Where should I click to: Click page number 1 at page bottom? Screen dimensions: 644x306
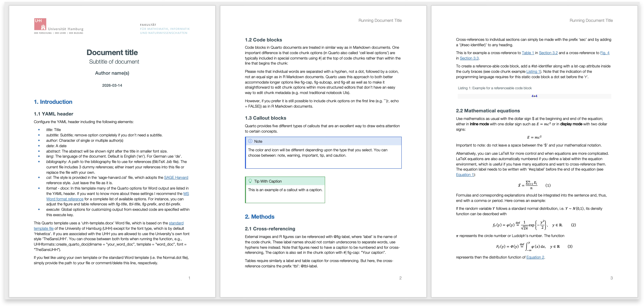[189, 278]
